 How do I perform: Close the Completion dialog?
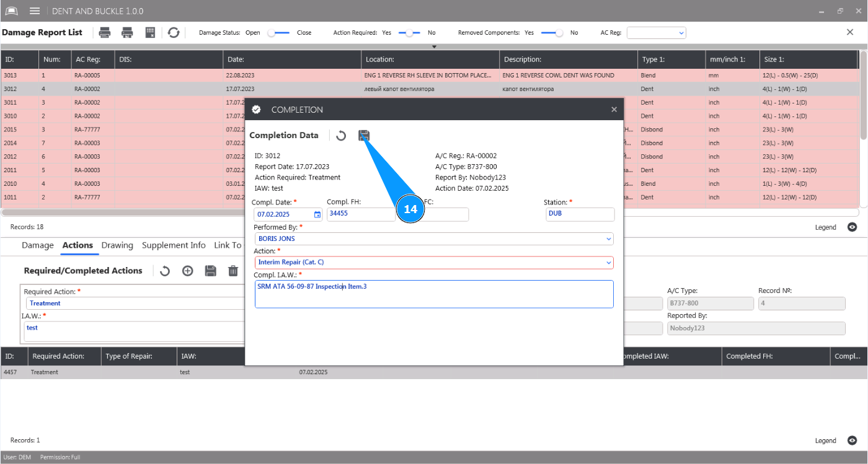coord(614,110)
